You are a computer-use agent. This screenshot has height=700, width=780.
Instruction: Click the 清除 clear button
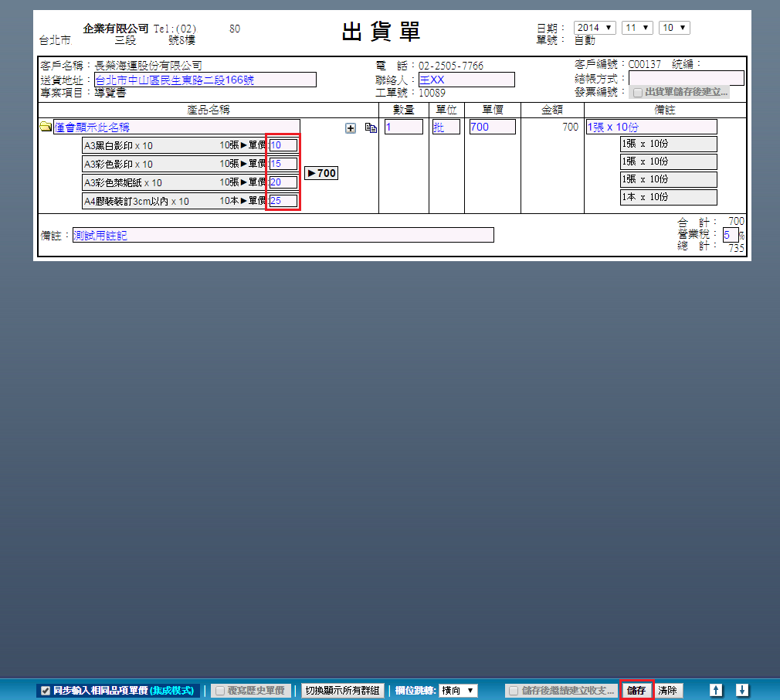[x=669, y=690]
